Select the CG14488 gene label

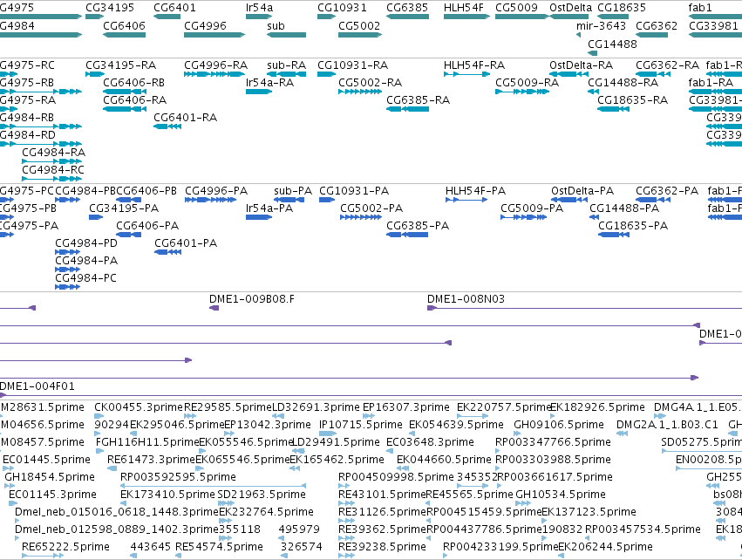pos(612,44)
